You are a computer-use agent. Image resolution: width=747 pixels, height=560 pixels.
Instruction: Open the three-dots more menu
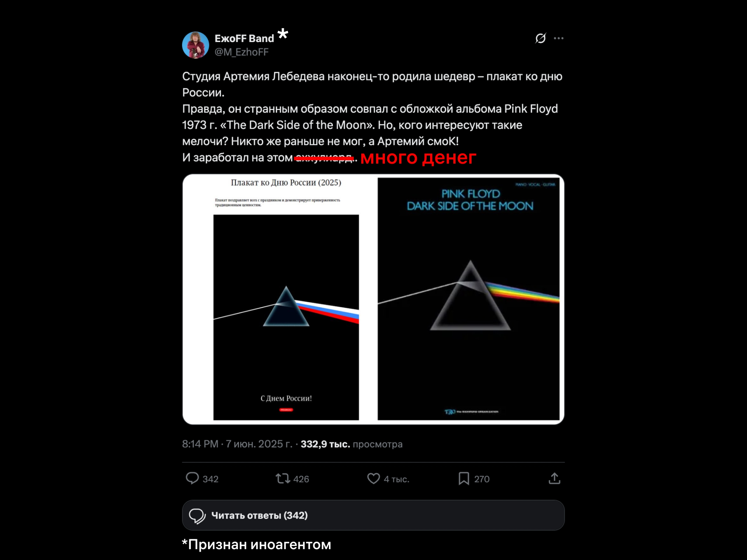pos(558,38)
